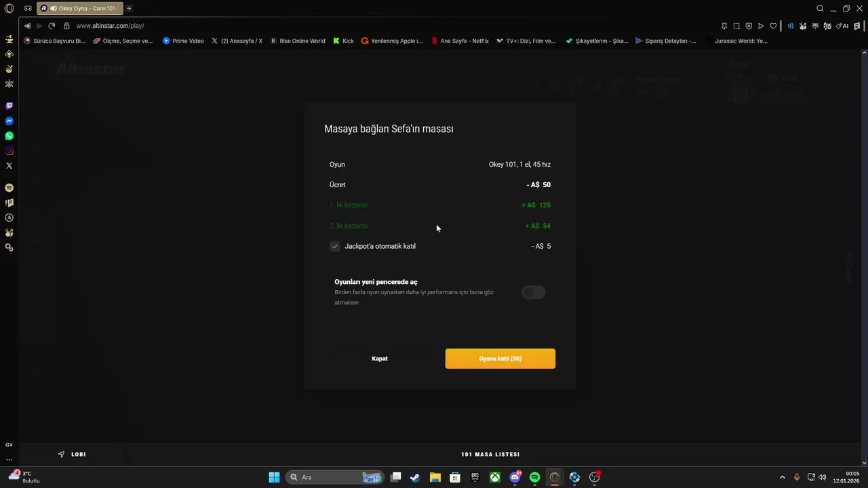Enable Oyunları yeni pencerede aç toggle
Viewport: 868px width, 488px height.
pos(534,292)
